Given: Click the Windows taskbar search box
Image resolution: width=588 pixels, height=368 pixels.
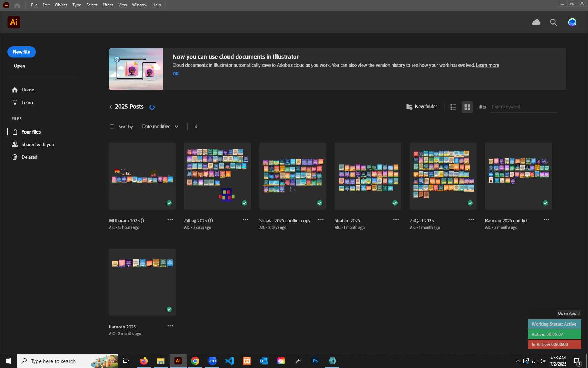Looking at the screenshot, I should (67, 361).
